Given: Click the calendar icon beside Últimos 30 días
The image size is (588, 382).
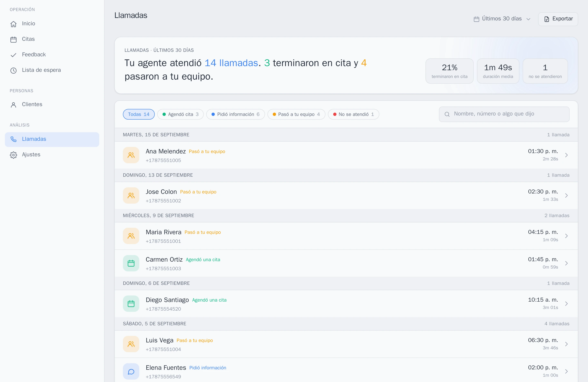Looking at the screenshot, I should point(476,19).
